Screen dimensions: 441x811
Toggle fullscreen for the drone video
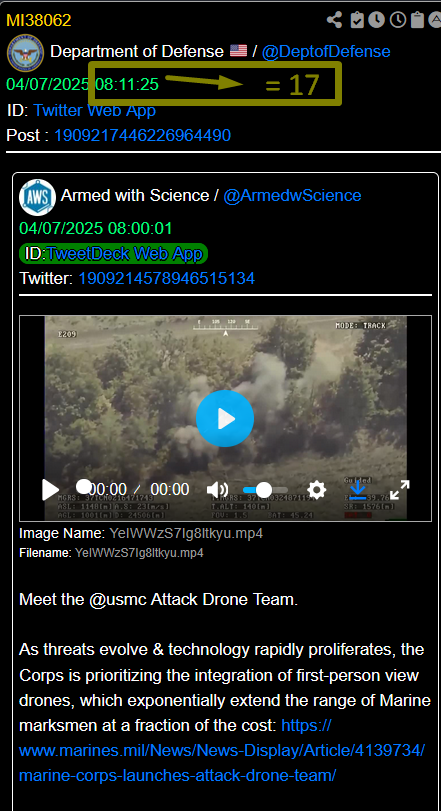tap(399, 489)
